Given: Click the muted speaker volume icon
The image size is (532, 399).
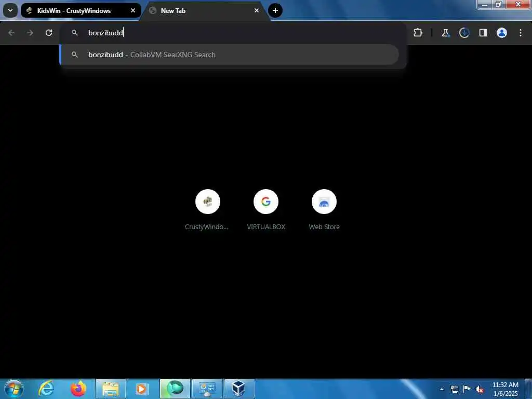Looking at the screenshot, I should [x=480, y=389].
